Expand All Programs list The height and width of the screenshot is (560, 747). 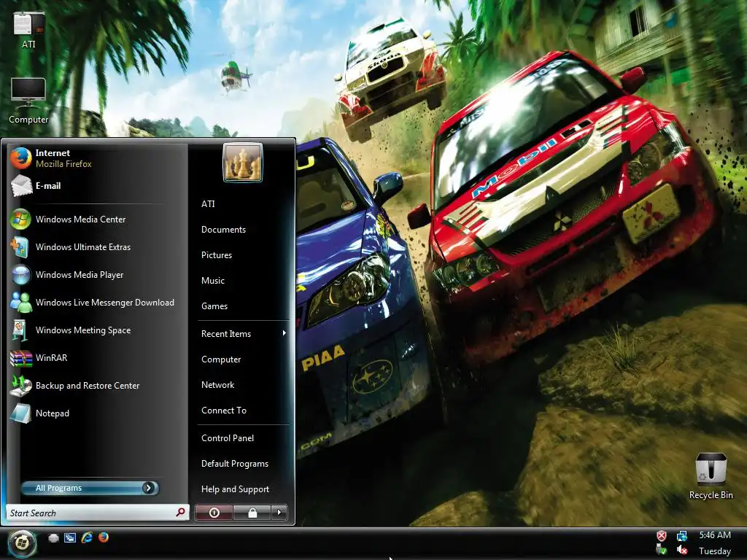[90, 488]
